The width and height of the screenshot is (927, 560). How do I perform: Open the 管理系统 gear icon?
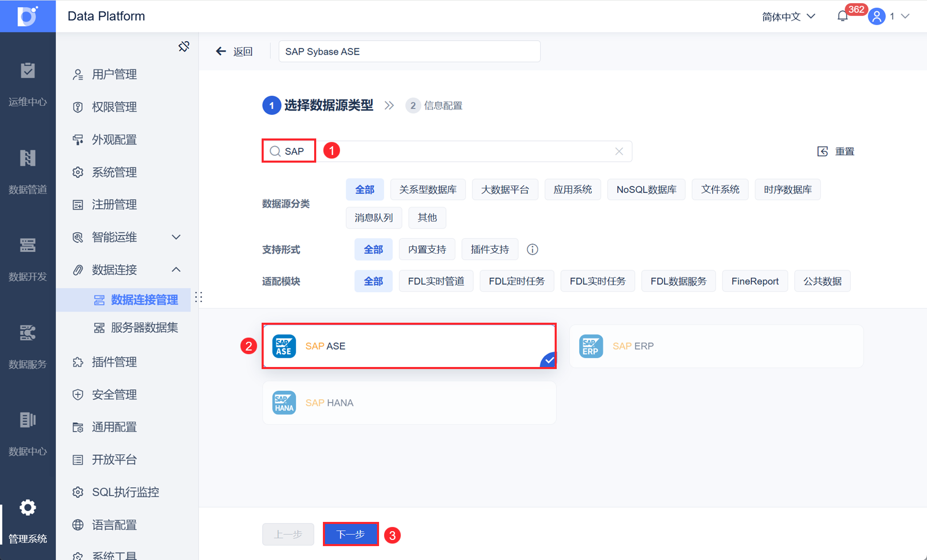pyautogui.click(x=28, y=507)
